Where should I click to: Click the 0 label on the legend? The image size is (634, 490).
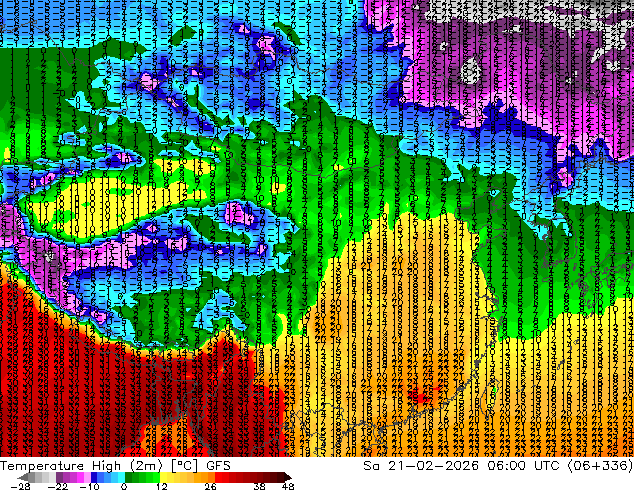[124, 486]
